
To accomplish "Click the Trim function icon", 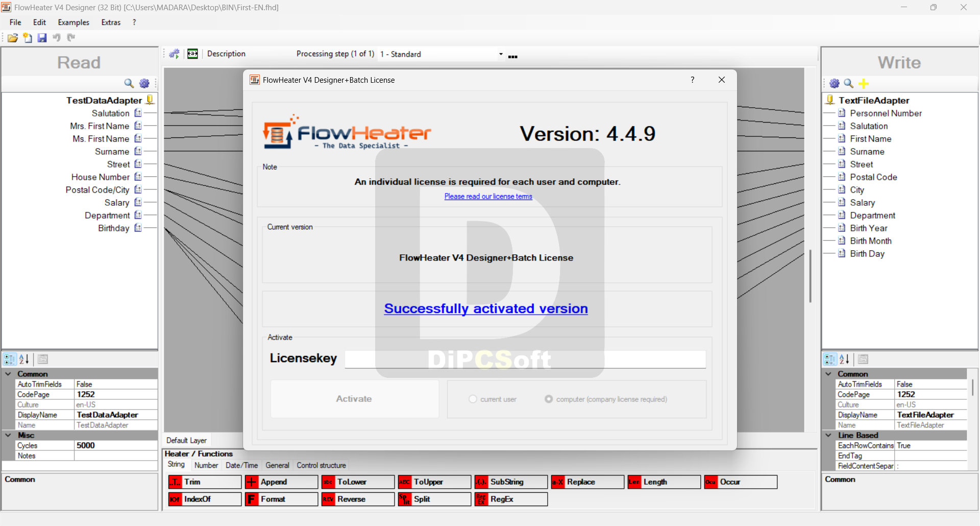I will click(x=175, y=482).
